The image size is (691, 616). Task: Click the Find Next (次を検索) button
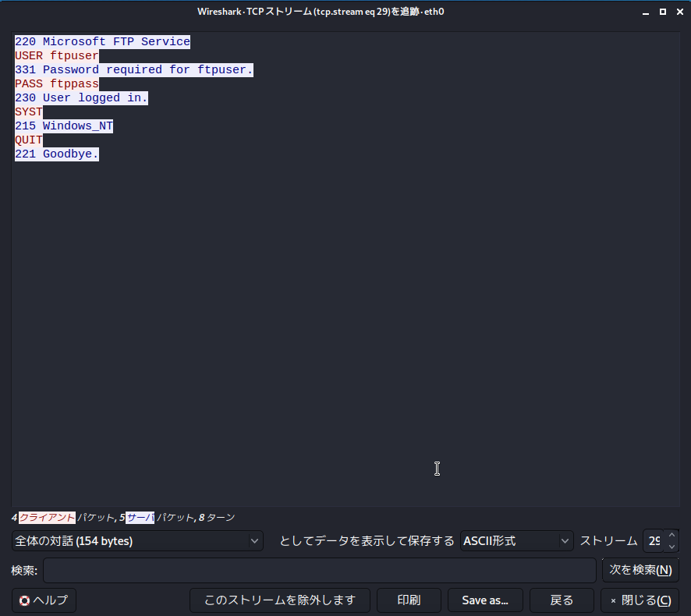(640, 570)
